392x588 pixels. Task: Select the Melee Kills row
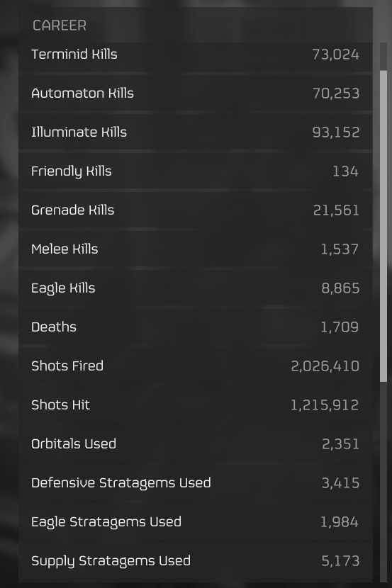[x=196, y=249]
